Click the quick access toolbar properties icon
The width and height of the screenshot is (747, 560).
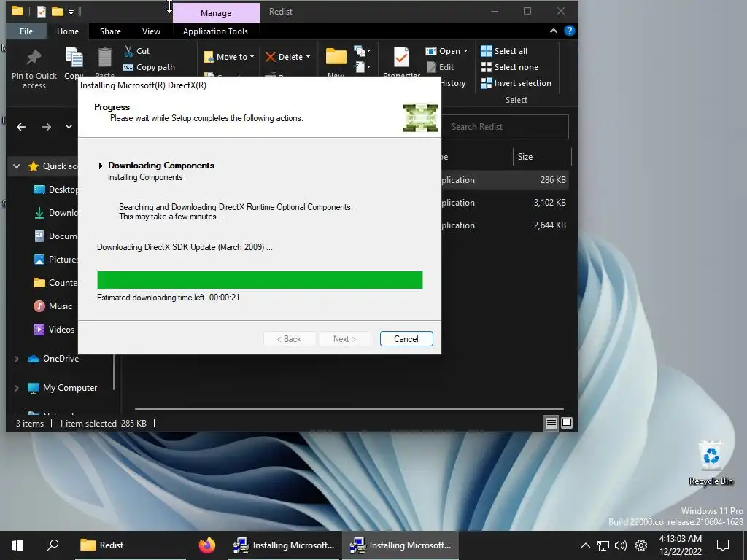pos(42,12)
